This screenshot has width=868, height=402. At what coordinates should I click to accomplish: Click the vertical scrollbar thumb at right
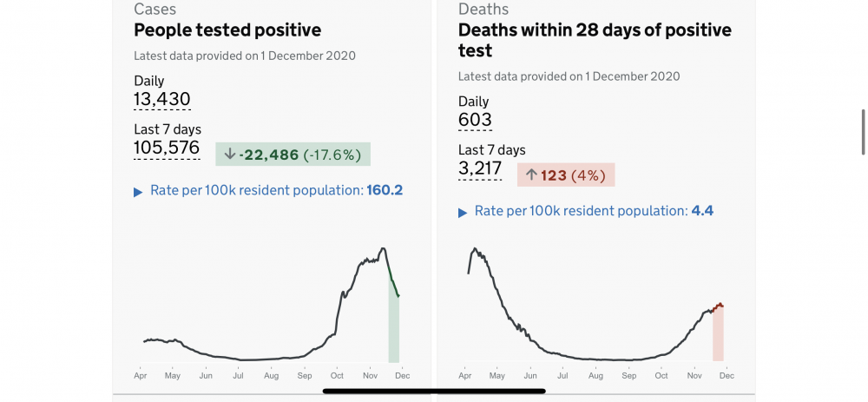pyautogui.click(x=863, y=132)
